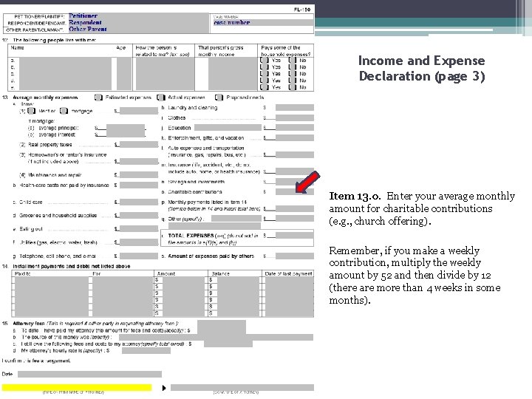This screenshot has width=532, height=399.
Task: Select the TOTAL EXPENSES amount field
Action: tap(295, 236)
